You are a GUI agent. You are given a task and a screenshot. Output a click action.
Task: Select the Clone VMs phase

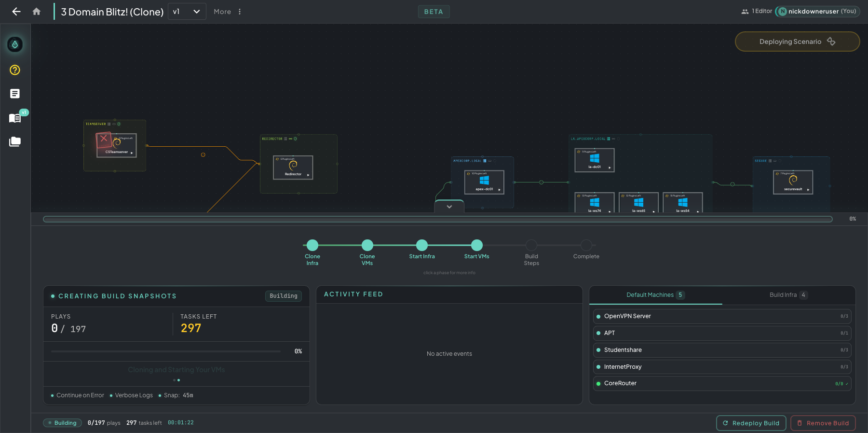pos(367,245)
